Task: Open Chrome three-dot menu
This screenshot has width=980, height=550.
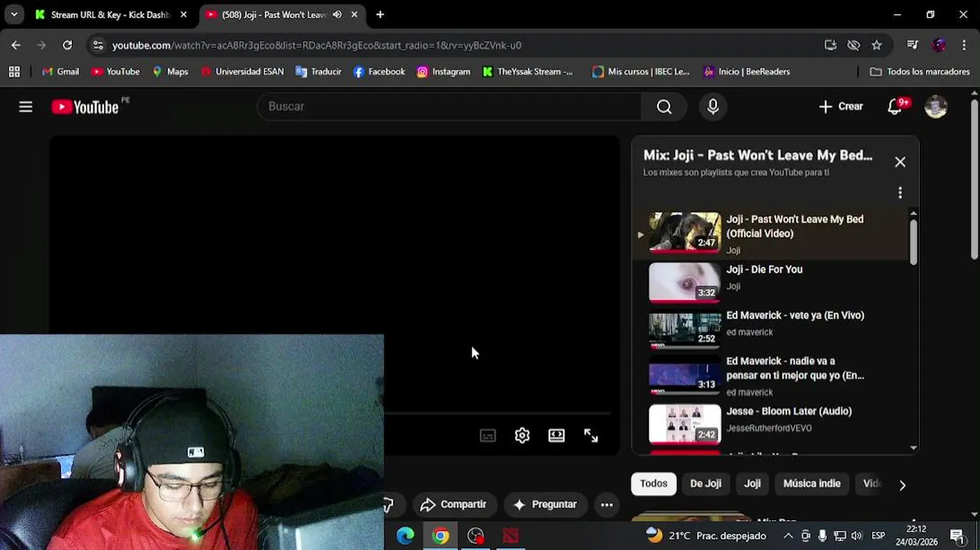Action: click(965, 45)
